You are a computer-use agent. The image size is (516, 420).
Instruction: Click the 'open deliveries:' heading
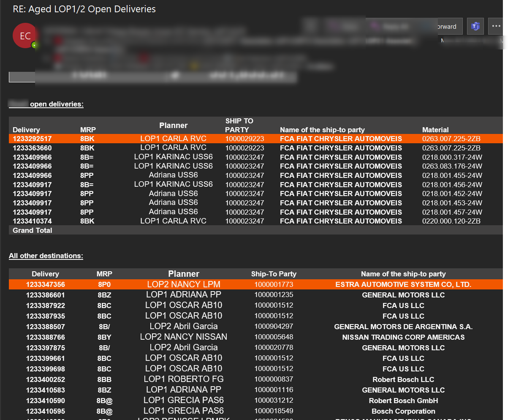[x=57, y=104]
